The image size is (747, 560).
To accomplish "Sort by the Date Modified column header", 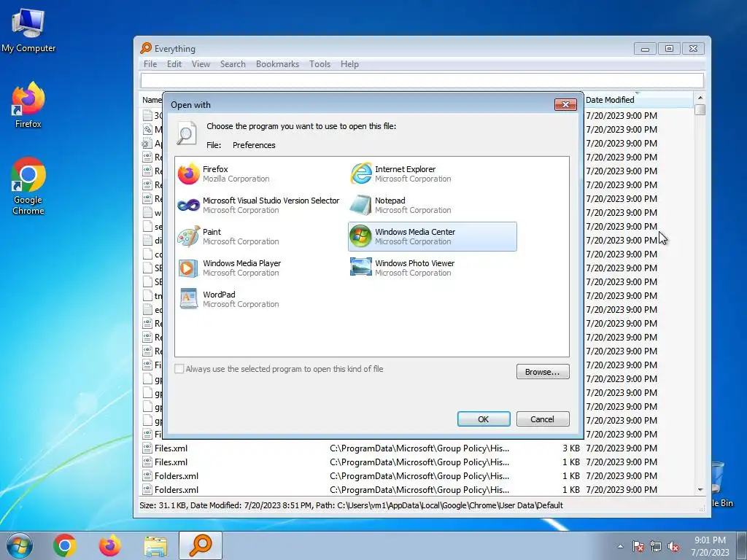I will point(638,100).
